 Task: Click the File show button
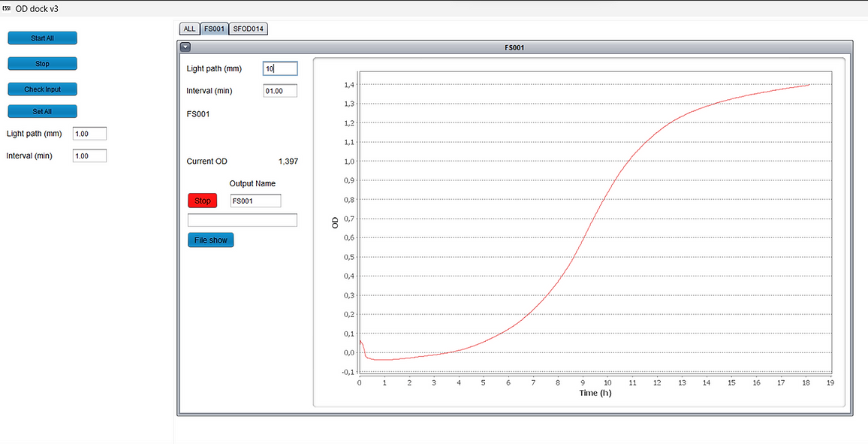click(x=211, y=240)
